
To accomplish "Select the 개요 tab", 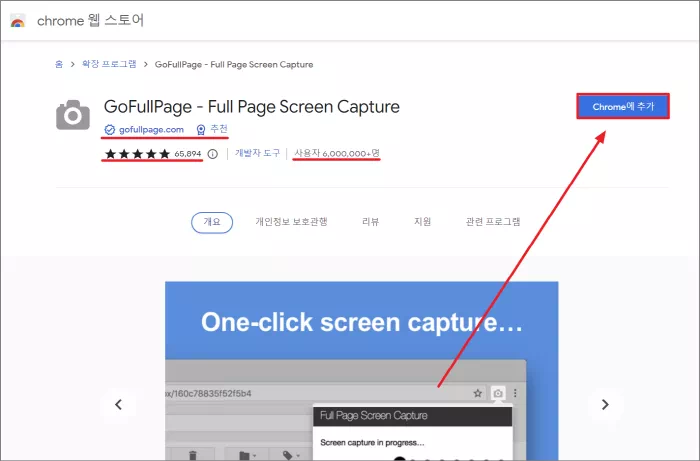I will pos(212,222).
